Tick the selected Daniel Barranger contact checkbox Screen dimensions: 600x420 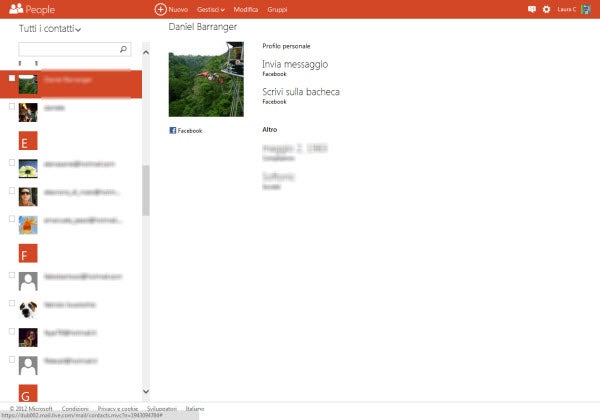[12, 78]
